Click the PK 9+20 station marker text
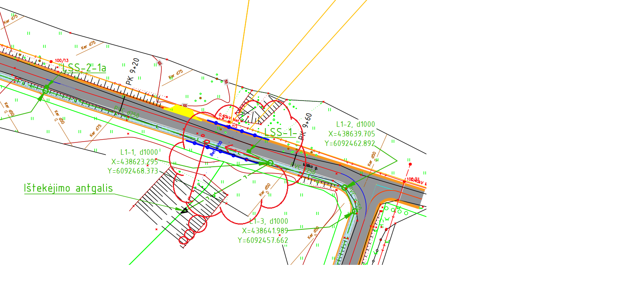This screenshot has width=644, height=282. [x=133, y=72]
